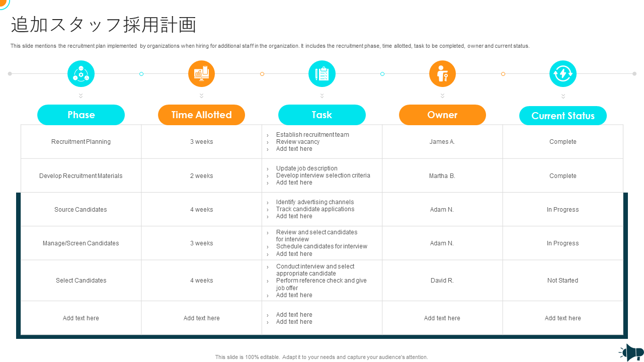Select the Source Candidates cell
Viewport: 644px width, 362px height.
click(81, 210)
